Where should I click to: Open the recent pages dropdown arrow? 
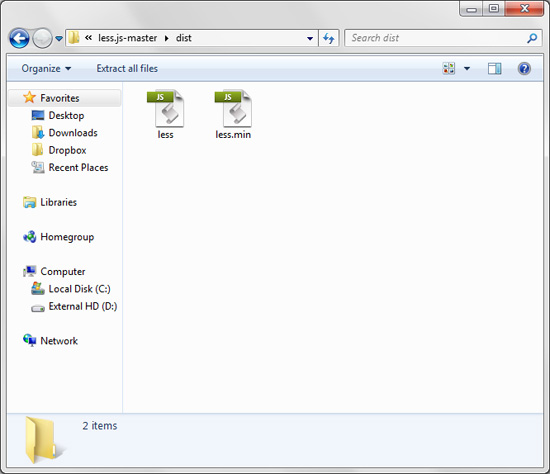[x=59, y=38]
